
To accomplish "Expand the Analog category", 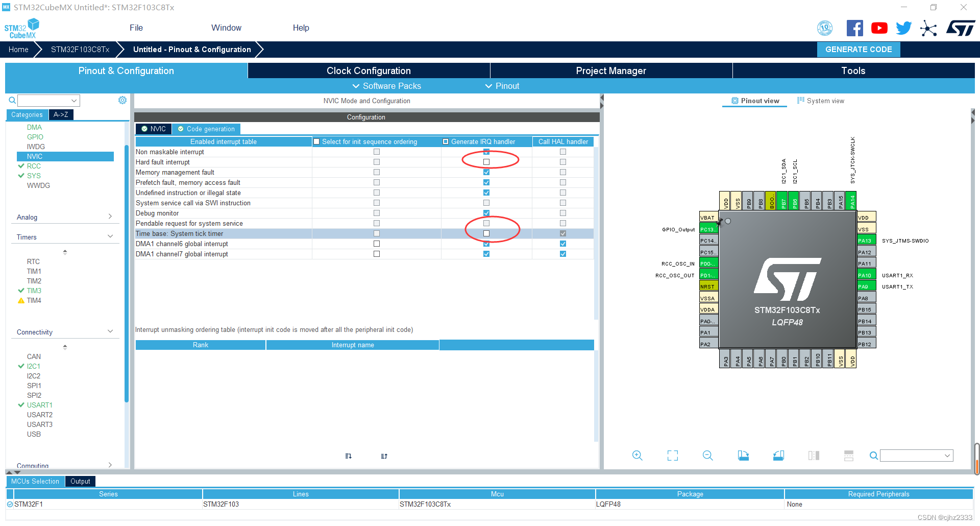I will coord(110,217).
